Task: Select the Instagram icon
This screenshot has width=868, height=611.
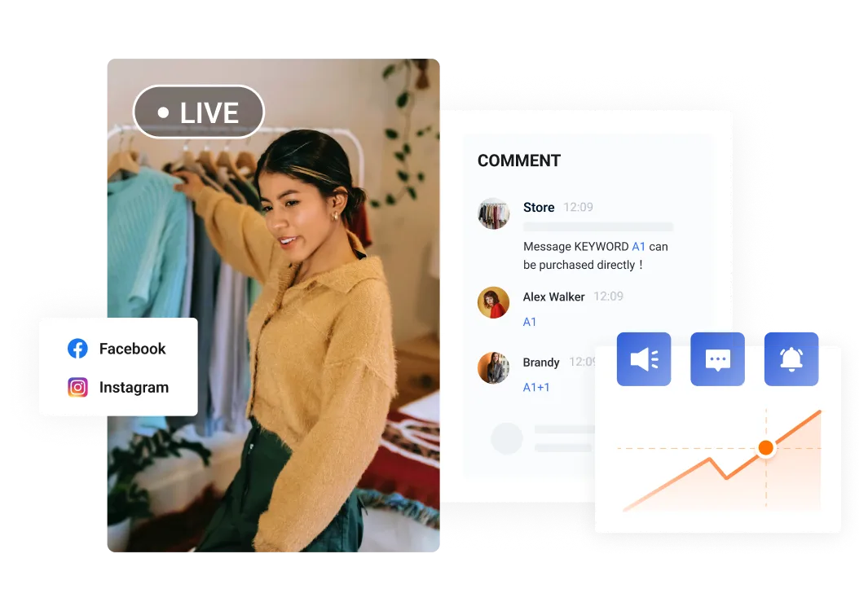Action: (77, 387)
